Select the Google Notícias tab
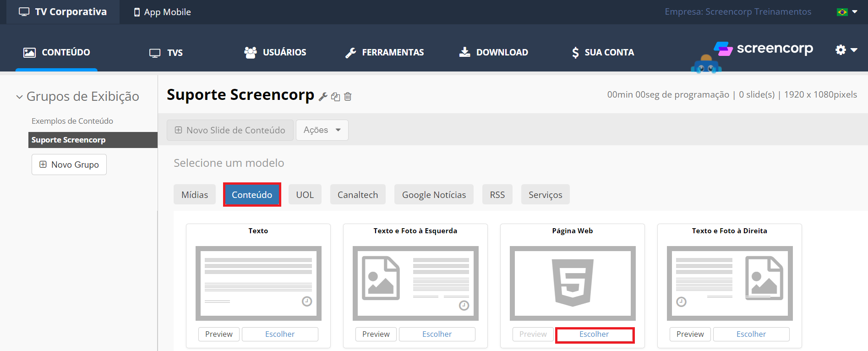 coord(434,195)
